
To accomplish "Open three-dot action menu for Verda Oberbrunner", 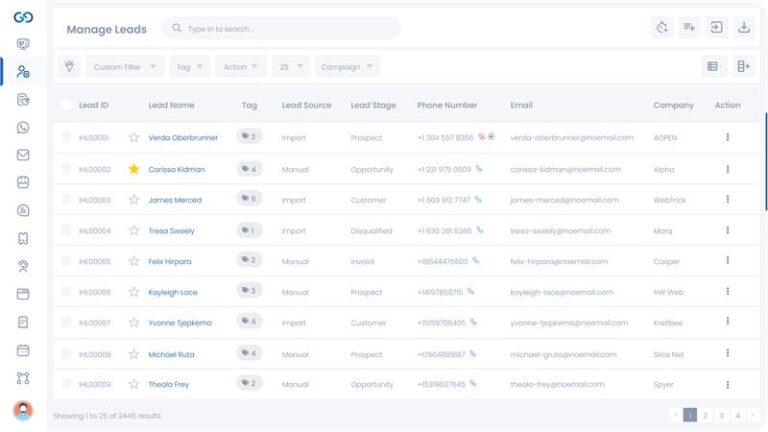I will tap(727, 137).
